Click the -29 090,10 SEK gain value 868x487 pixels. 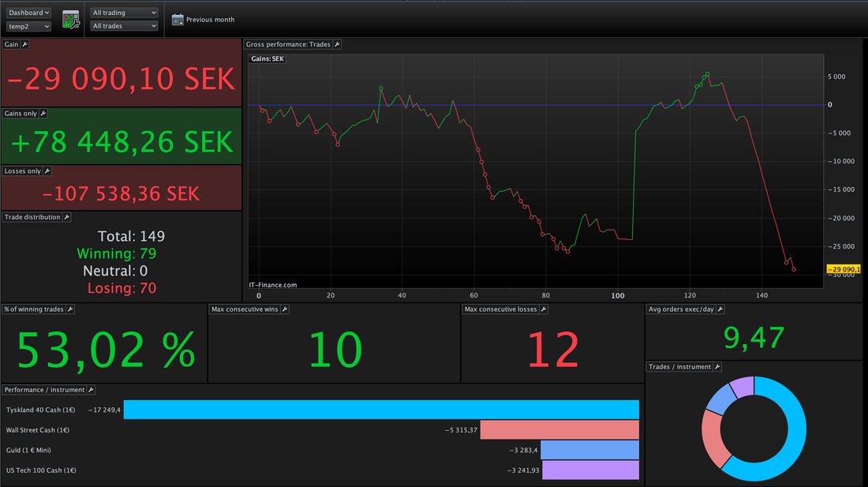[x=122, y=79]
